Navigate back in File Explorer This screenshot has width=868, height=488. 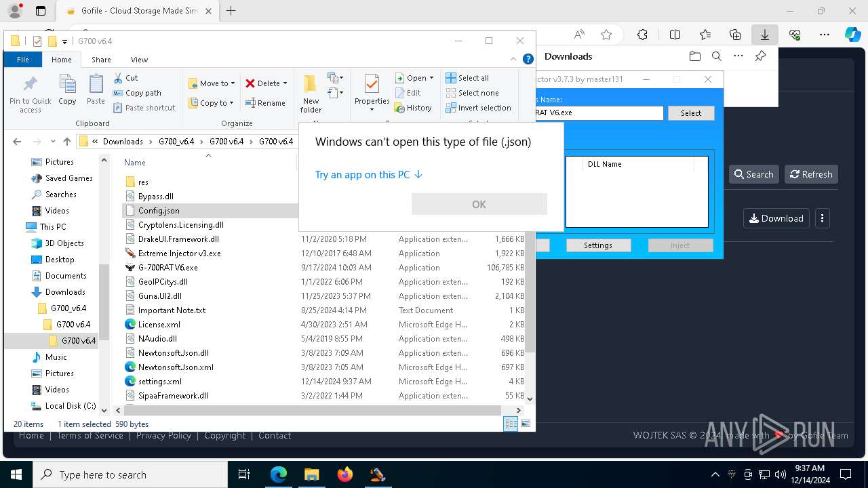click(x=17, y=142)
